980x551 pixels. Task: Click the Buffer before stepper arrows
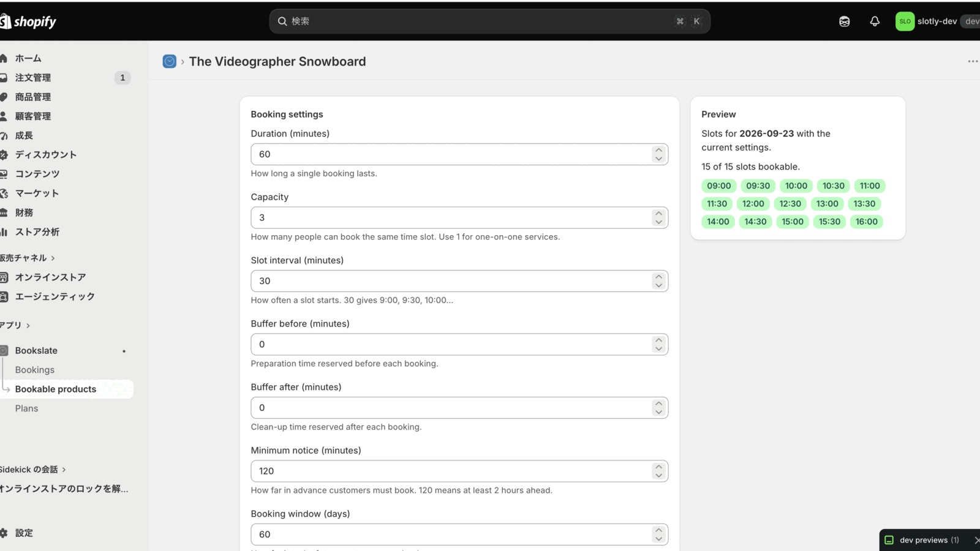[658, 345]
